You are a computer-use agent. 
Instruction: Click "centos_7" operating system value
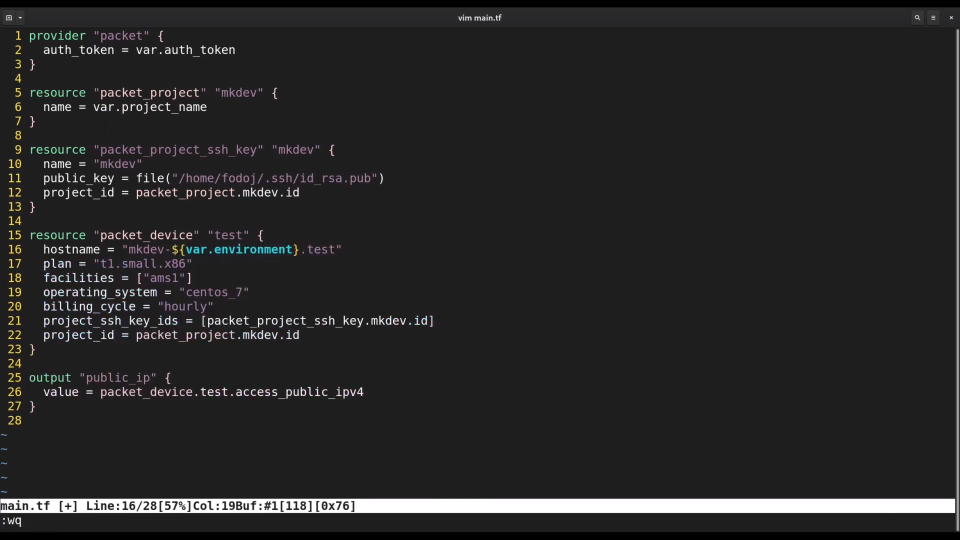(214, 293)
